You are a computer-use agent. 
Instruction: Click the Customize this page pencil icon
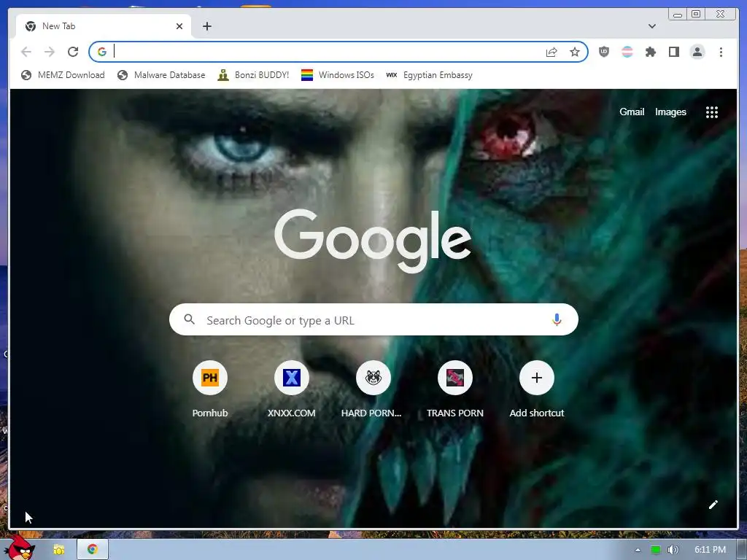[713, 505]
